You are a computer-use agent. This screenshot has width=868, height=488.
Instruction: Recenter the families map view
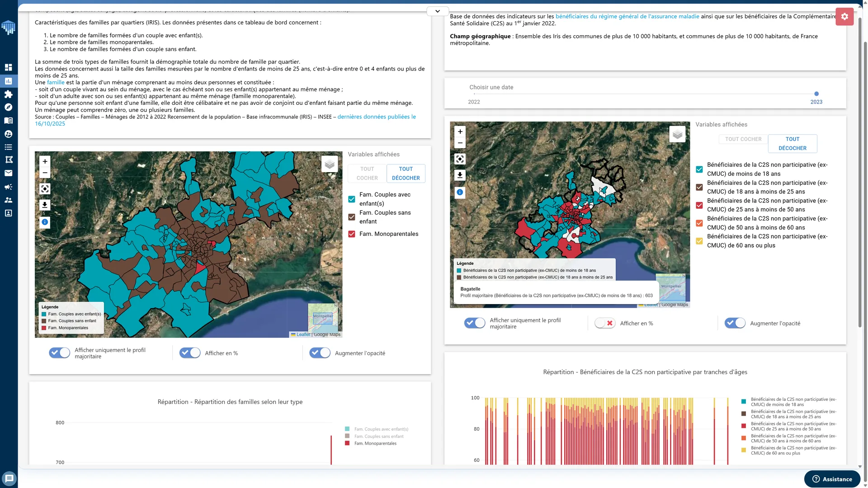point(45,188)
